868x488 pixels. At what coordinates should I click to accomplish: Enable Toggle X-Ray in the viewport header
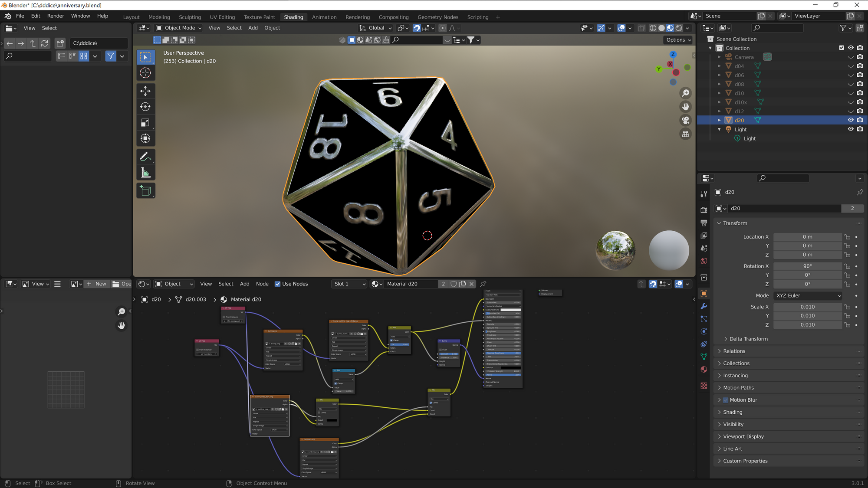[x=641, y=28]
